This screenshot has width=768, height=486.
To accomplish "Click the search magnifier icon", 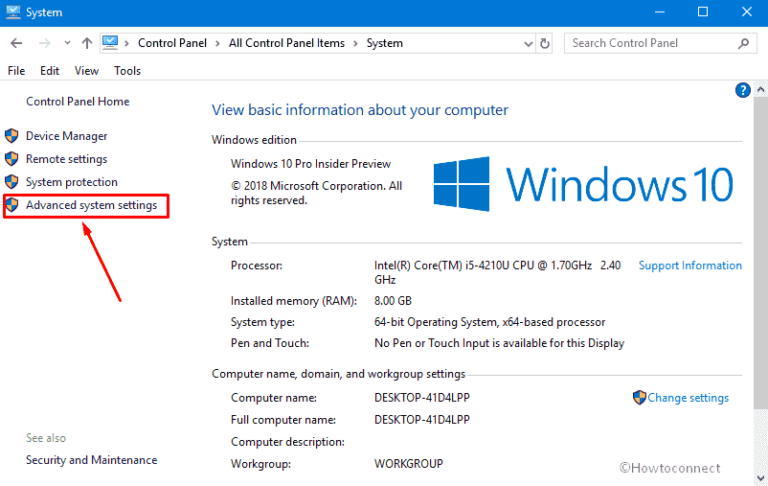I will pyautogui.click(x=743, y=43).
